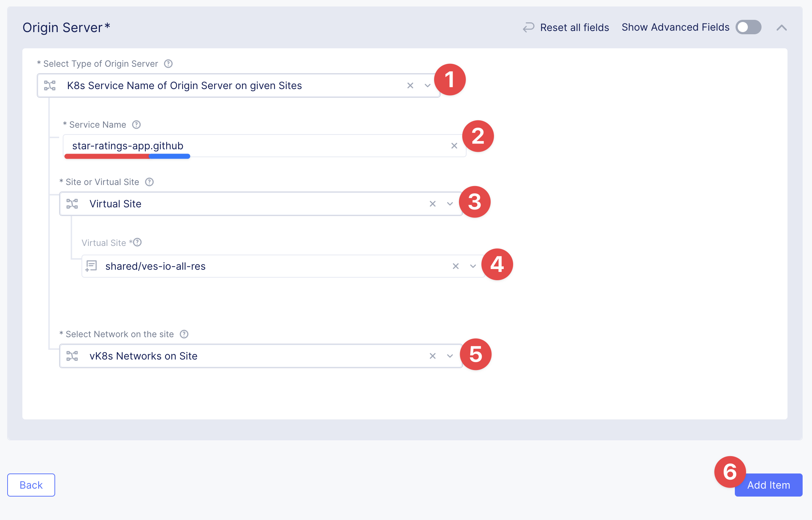Clear the origin server type selection with X

point(410,85)
